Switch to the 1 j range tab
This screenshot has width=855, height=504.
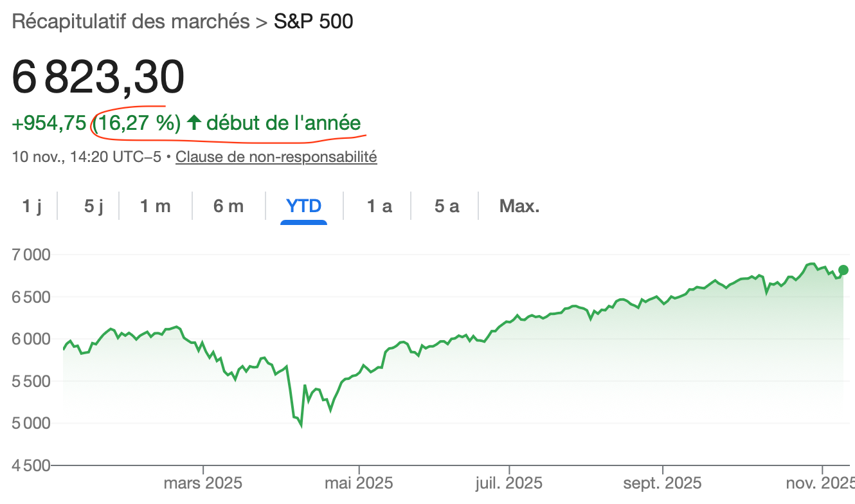click(32, 206)
